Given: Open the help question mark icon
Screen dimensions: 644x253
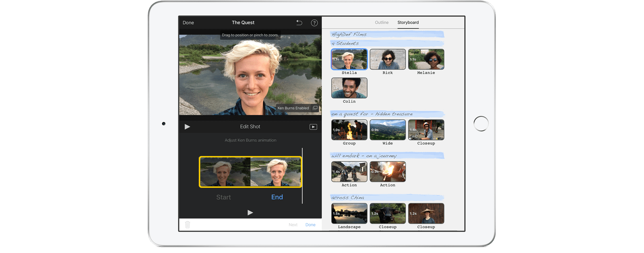Looking at the screenshot, I should click(x=314, y=23).
